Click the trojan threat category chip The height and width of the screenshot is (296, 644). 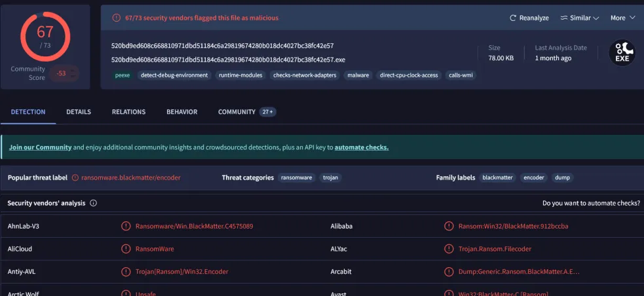click(x=331, y=177)
